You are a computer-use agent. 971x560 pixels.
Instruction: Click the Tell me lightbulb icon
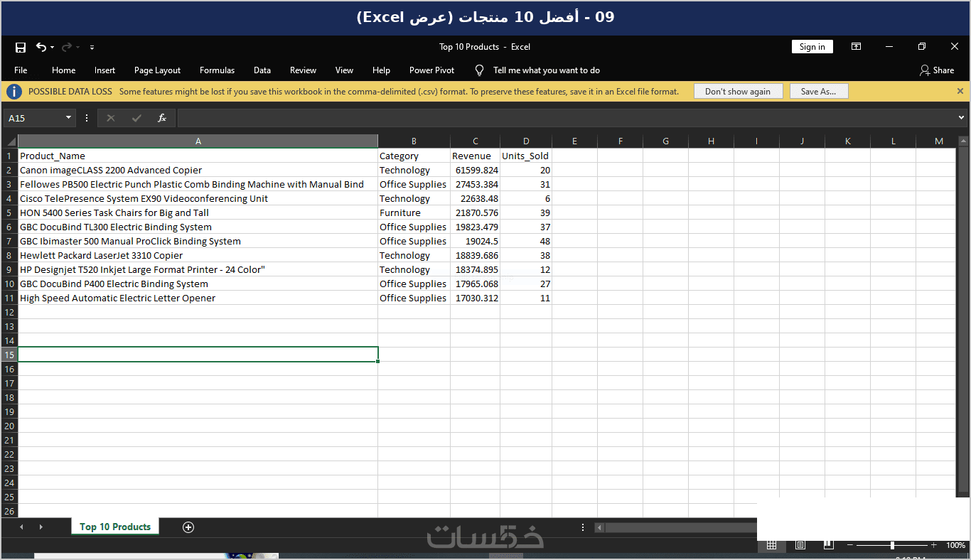click(x=479, y=70)
